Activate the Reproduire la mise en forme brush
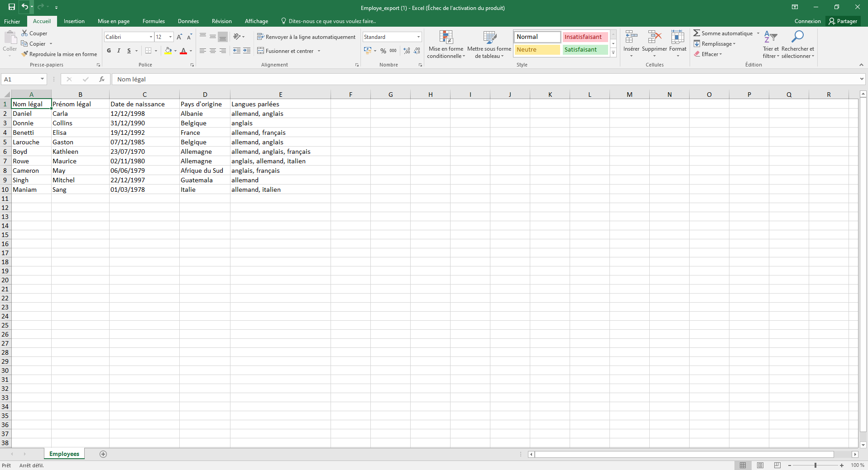The image size is (868, 470). 59,54
